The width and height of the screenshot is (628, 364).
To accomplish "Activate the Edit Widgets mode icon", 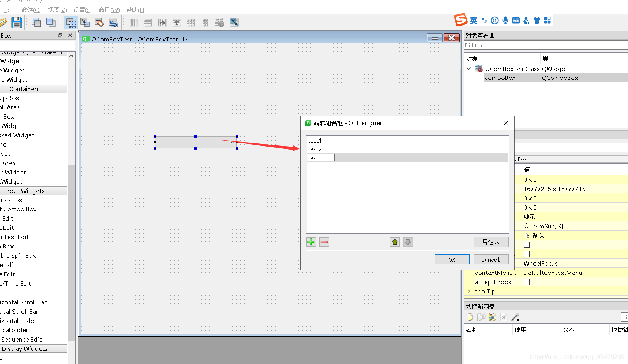I will [x=71, y=22].
